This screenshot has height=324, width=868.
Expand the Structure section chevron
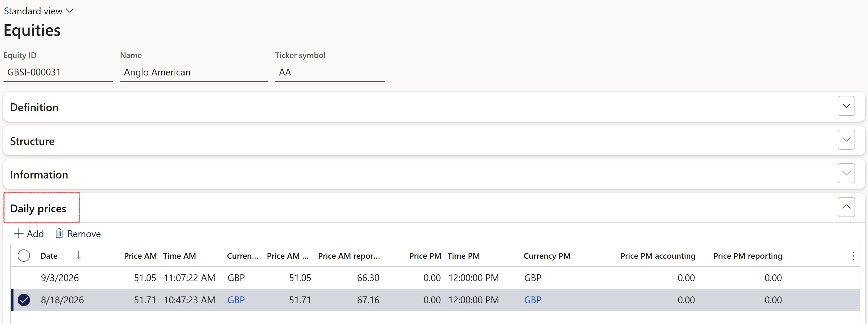[846, 140]
